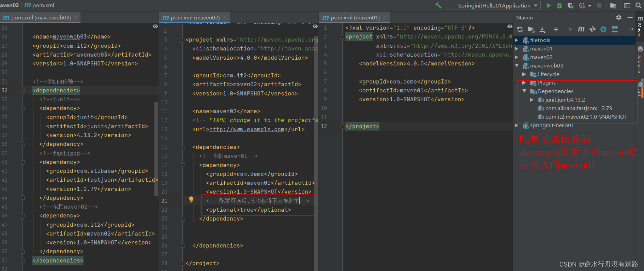The width and height of the screenshot is (644, 271).
Task: Click the modelVersion line in maven01 pom
Action: (417, 63)
